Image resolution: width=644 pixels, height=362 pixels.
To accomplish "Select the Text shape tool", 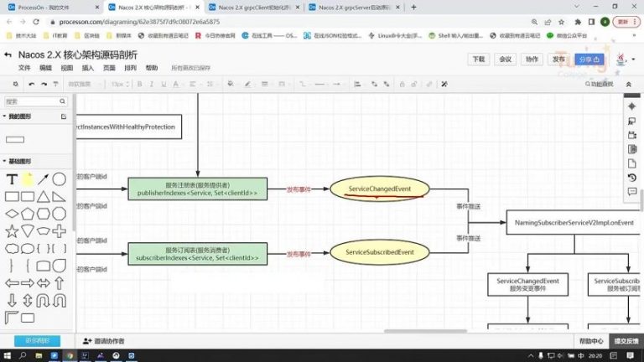I will point(12,179).
